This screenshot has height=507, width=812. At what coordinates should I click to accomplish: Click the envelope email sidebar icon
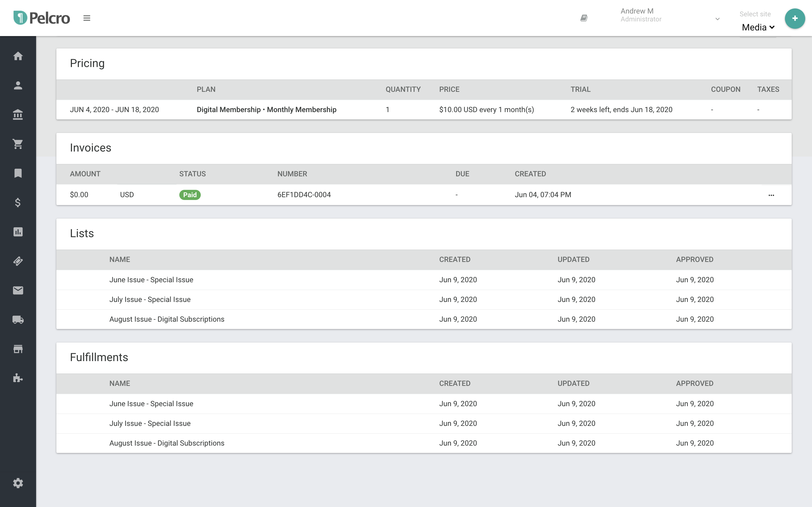pos(18,290)
